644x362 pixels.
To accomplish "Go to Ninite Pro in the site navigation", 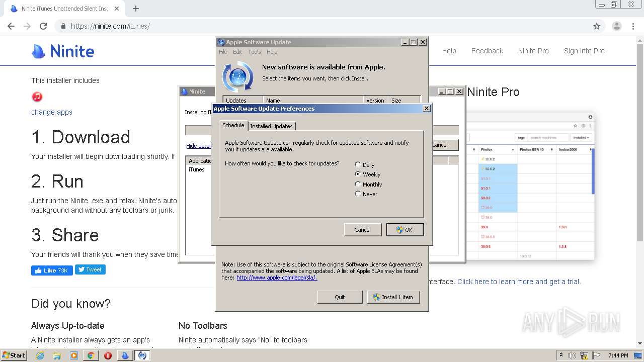I will tap(533, 51).
